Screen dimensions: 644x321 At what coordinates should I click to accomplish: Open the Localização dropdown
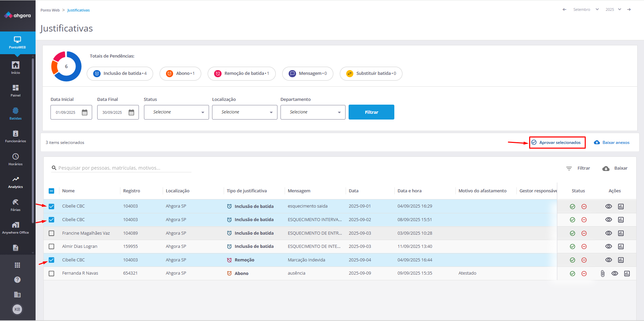point(245,112)
